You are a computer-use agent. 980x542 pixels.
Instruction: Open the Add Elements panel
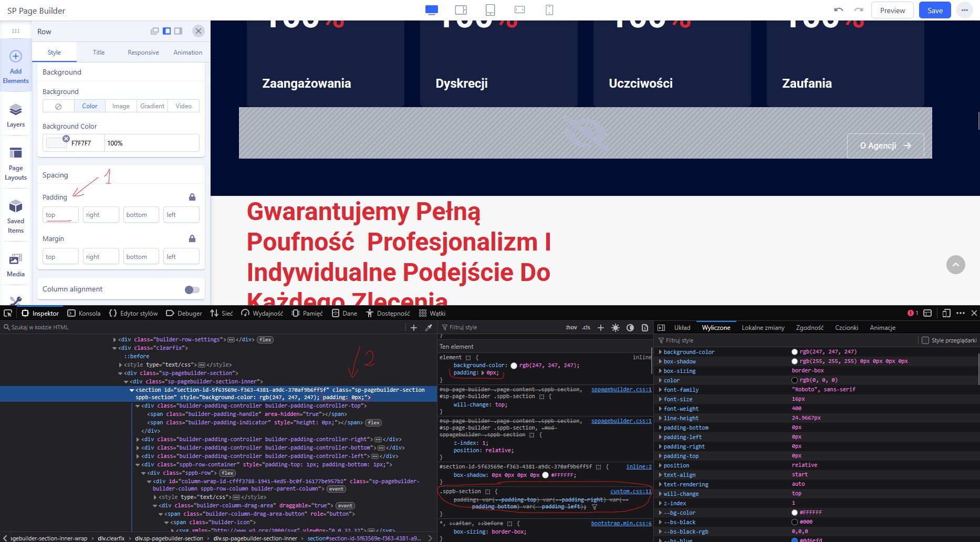16,67
